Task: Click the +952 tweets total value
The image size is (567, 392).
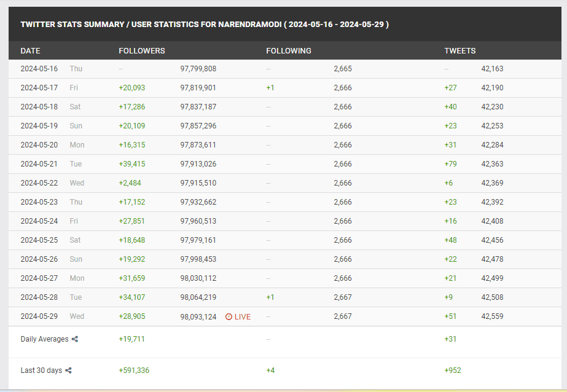Action: [x=452, y=370]
